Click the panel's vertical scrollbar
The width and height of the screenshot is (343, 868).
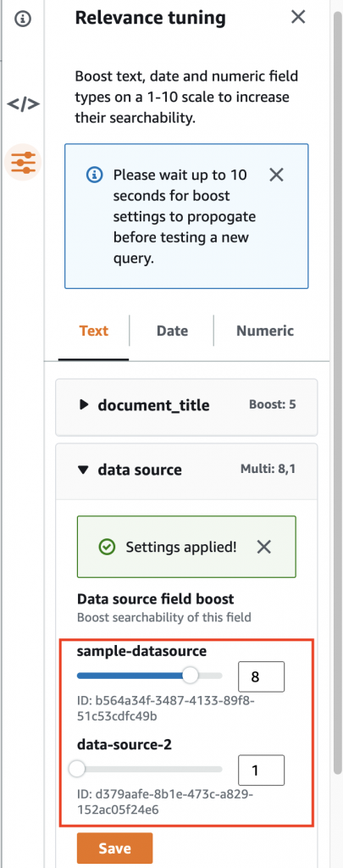[x=337, y=387]
